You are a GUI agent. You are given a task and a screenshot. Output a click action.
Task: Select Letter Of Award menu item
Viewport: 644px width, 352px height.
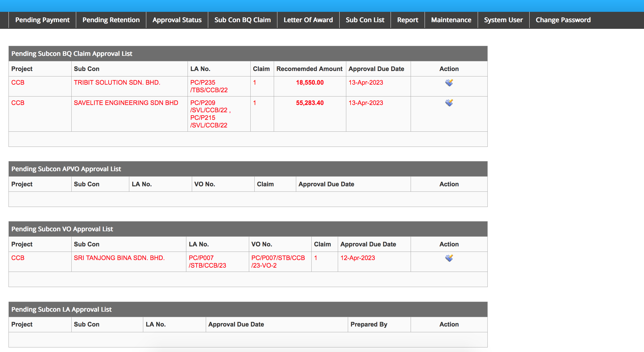(x=308, y=20)
